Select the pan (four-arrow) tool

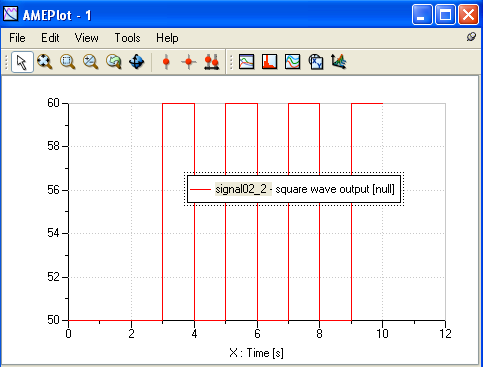[x=136, y=62]
